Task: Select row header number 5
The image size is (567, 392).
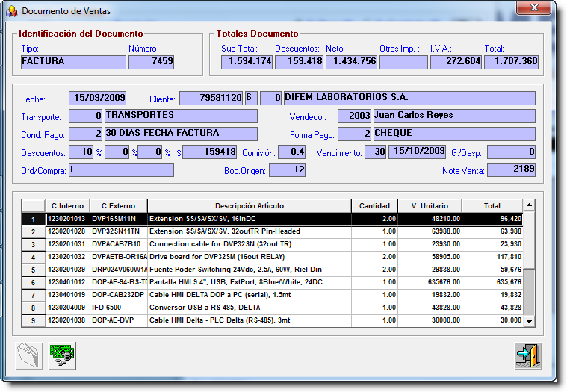Action: 34,270
